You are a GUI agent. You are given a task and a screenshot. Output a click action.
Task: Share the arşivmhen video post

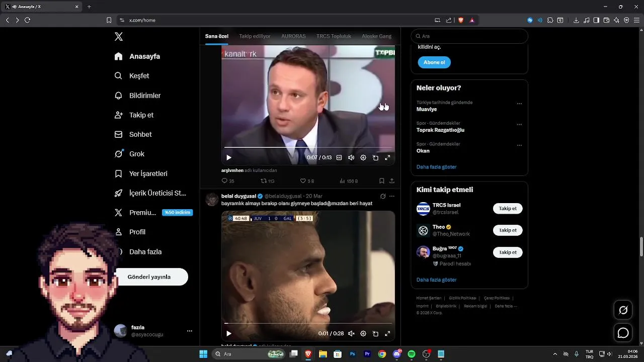coord(392,181)
